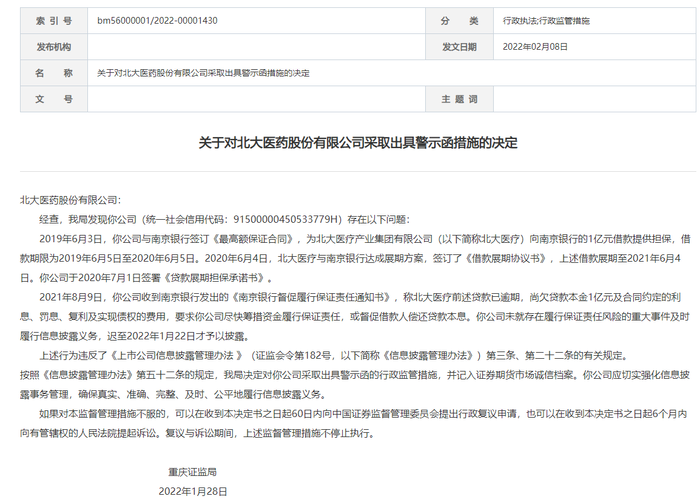
Task: Click paragraph starting 2021年8月9日
Action: click(x=355, y=316)
